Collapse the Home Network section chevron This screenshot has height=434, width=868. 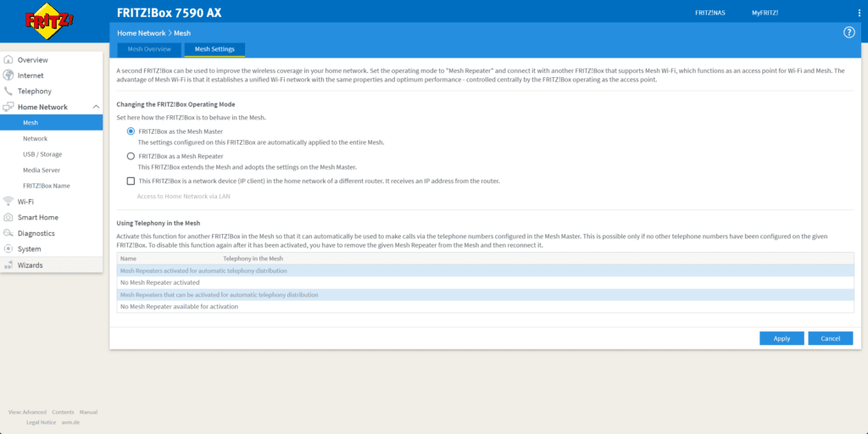(97, 107)
